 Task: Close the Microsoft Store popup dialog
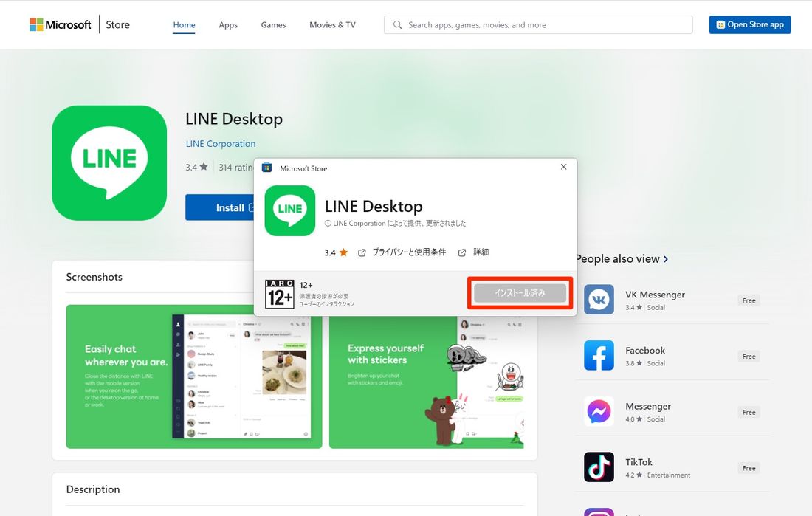563,167
